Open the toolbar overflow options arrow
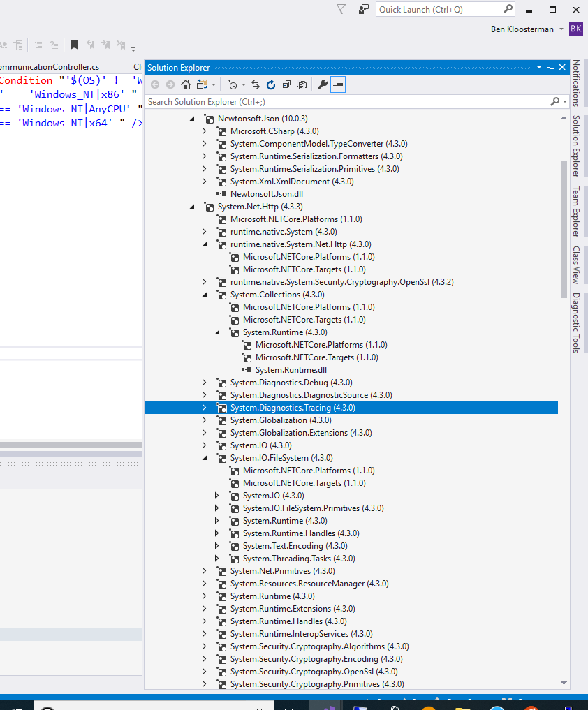Screen dimensions: 588x710 coord(133,48)
